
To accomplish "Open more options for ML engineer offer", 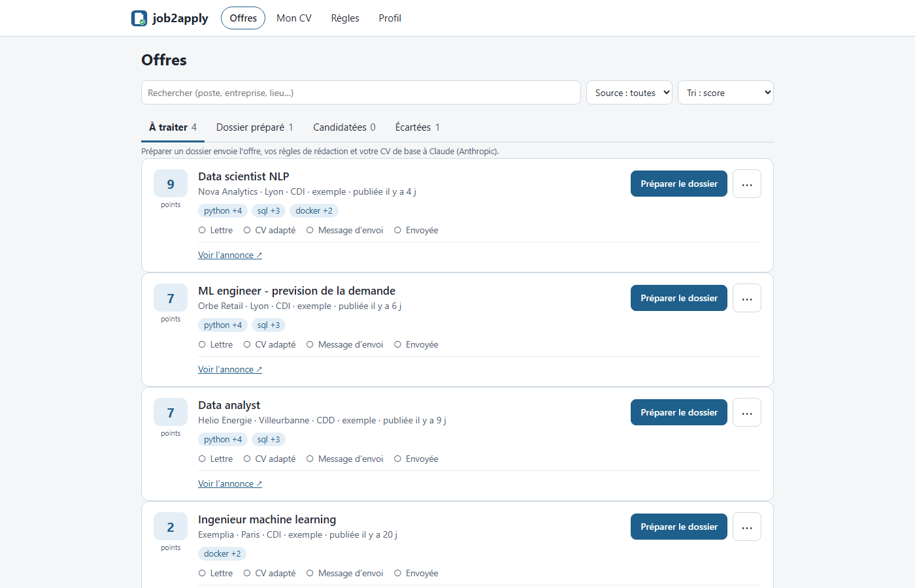I will pos(747,299).
